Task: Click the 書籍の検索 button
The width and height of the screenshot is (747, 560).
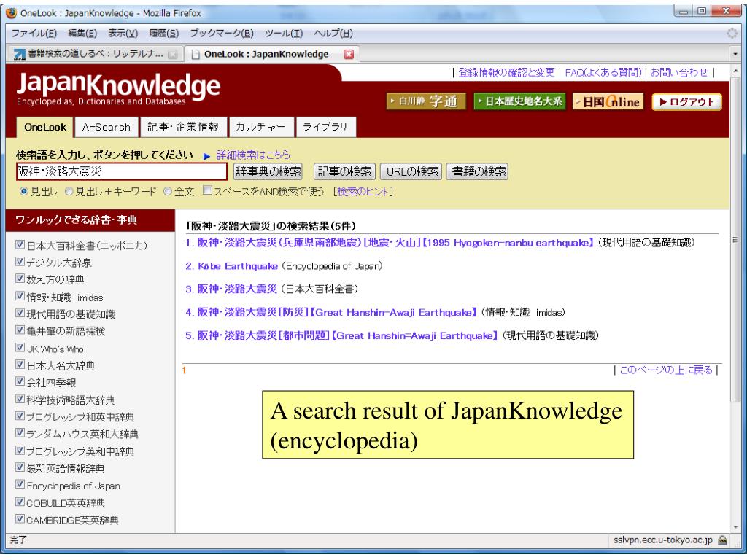Action: click(479, 171)
